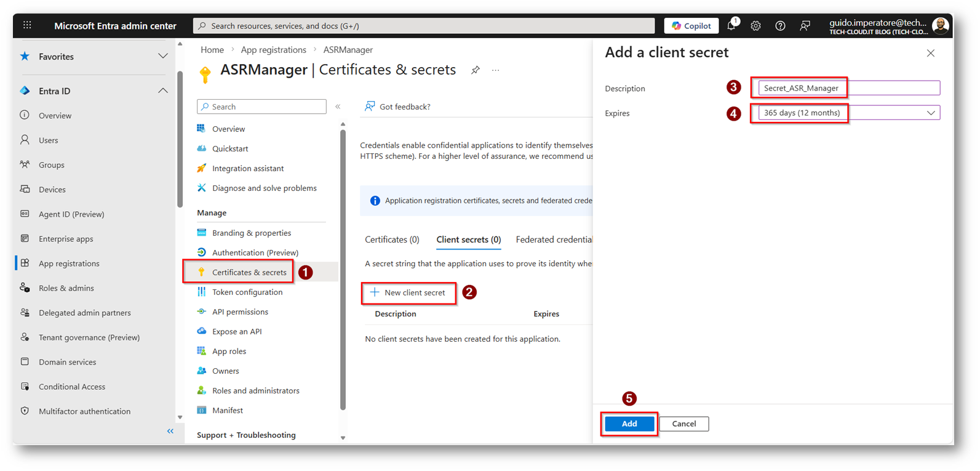The image size is (980, 471).
Task: Click the Add button
Action: (629, 424)
